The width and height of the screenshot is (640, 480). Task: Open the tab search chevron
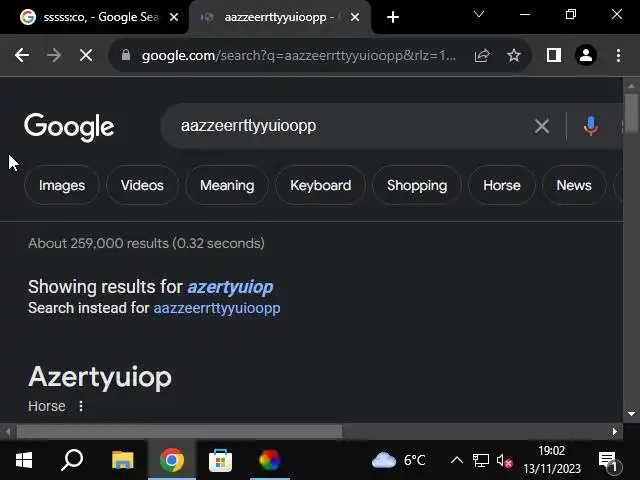pos(479,15)
